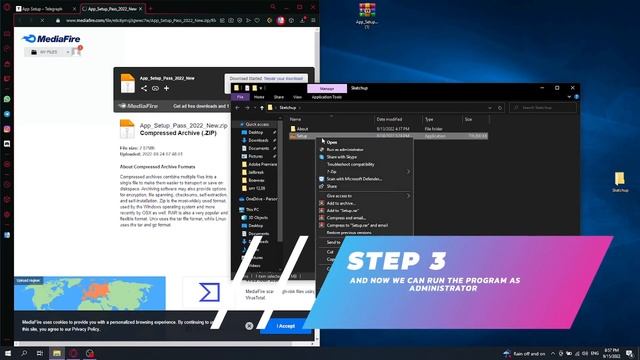Click the Explorer forward arrow
The width and height of the screenshot is (640, 360).
[247, 108]
